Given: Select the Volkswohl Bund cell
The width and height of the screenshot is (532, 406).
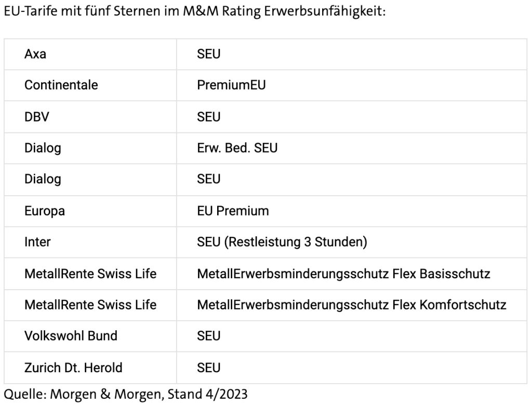Looking at the screenshot, I should (x=71, y=336).
